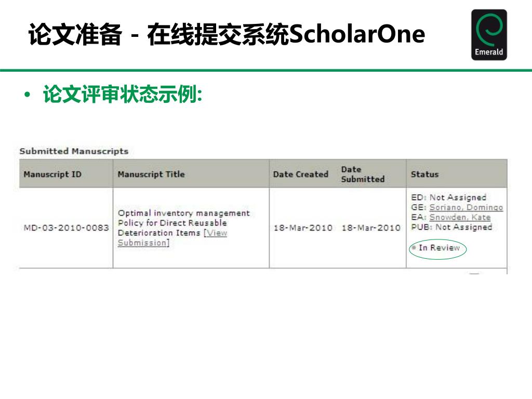Click the In Review status bullet
532x399 pixels.
coord(414,248)
